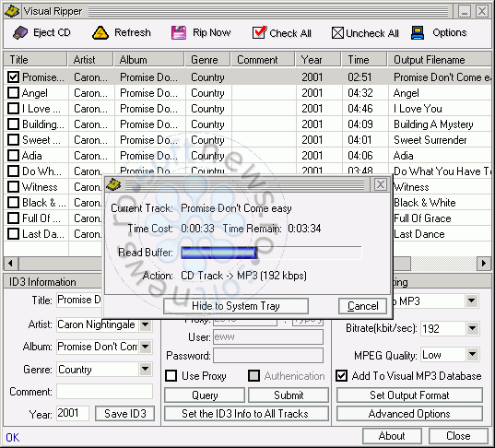Screen dimensions: 495x448
Task: Uncheck the Promise track checkbox
Action: [13, 77]
